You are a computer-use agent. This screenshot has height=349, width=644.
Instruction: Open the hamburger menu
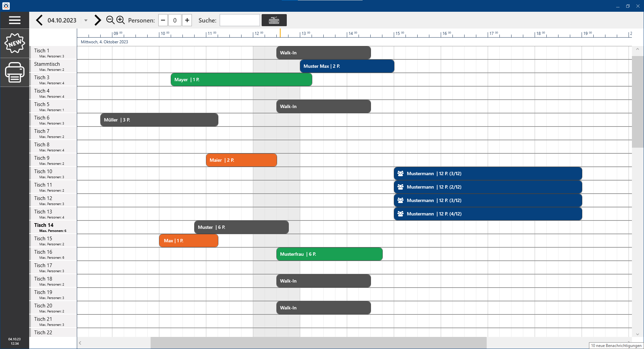click(14, 20)
